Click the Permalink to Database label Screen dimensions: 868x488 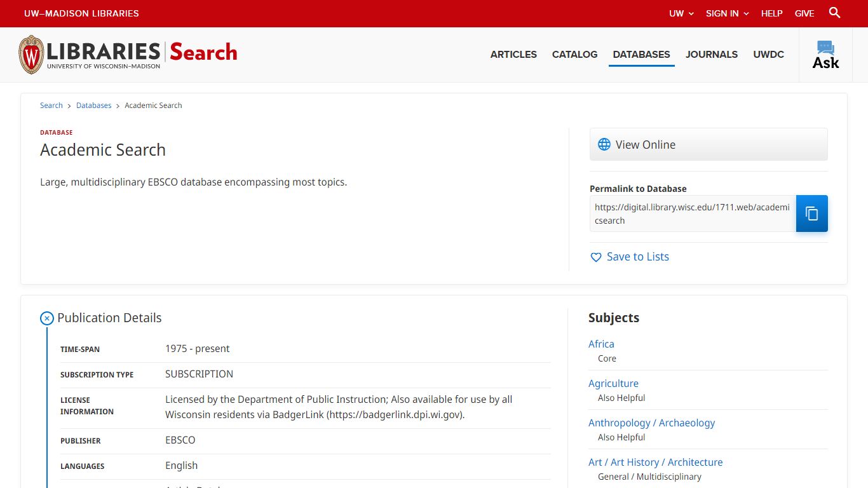tap(638, 189)
